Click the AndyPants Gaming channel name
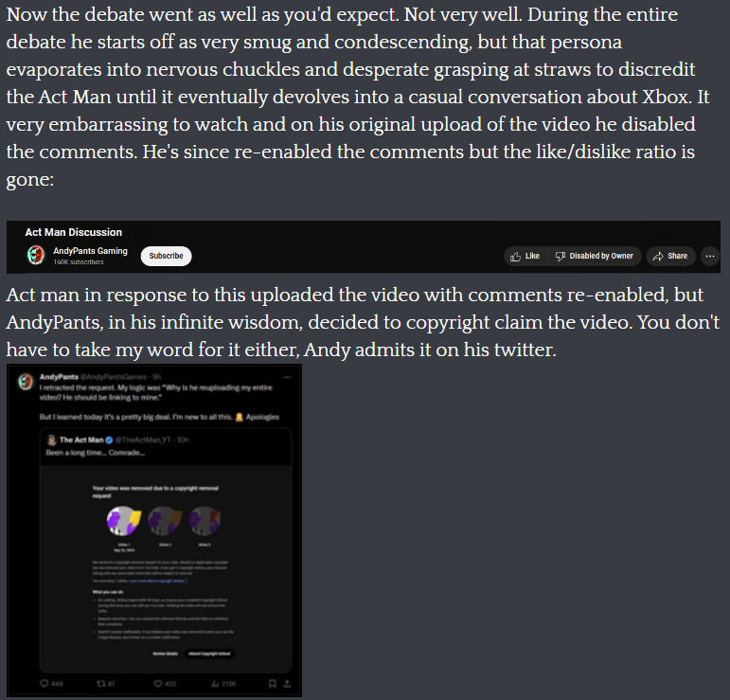 click(x=90, y=251)
